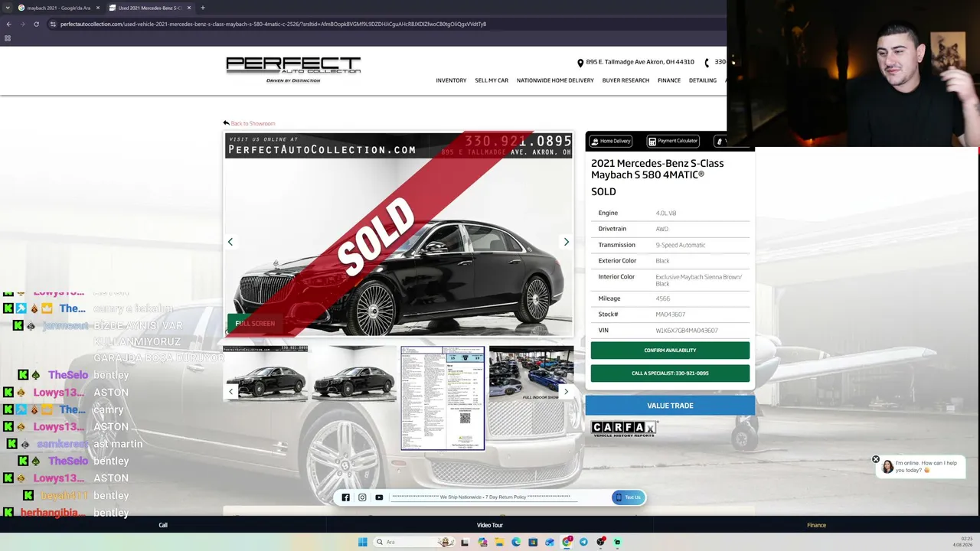Screen dimensions: 980x551
Task: Open the Facebook icon in the footer bar
Action: tap(346, 497)
